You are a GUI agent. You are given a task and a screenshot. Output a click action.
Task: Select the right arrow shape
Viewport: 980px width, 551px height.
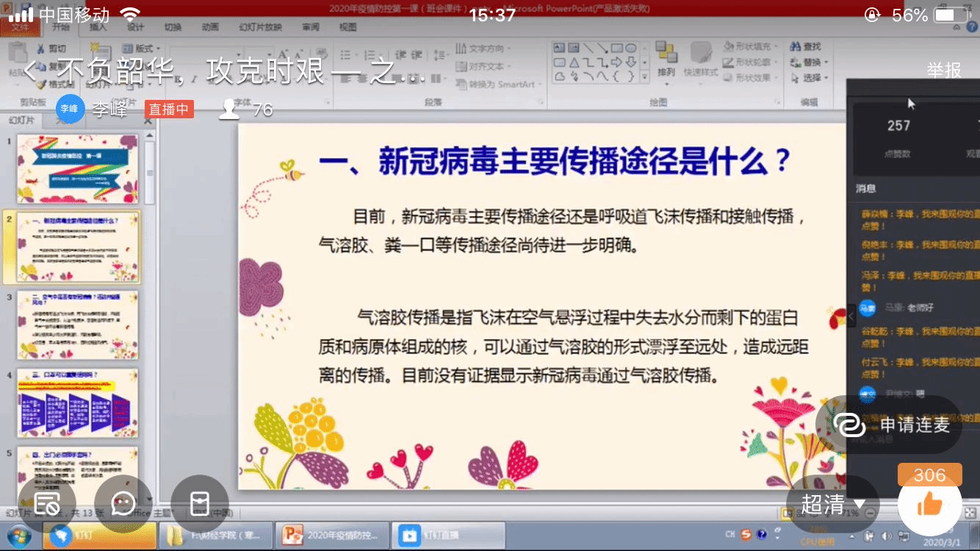pyautogui.click(x=618, y=62)
